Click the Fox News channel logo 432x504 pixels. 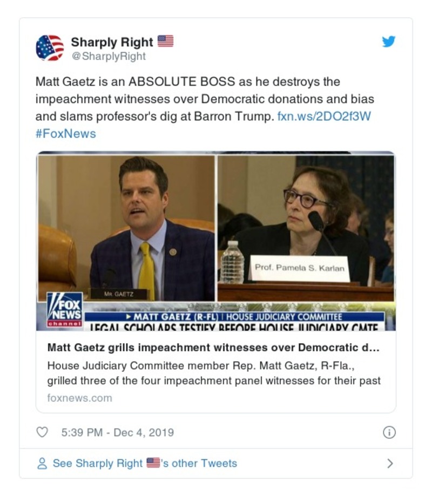tap(64, 310)
